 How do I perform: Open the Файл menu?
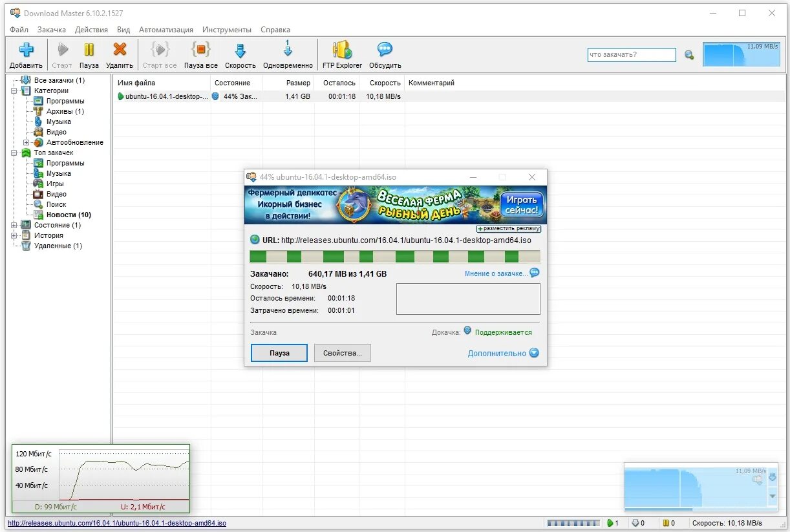tap(19, 30)
